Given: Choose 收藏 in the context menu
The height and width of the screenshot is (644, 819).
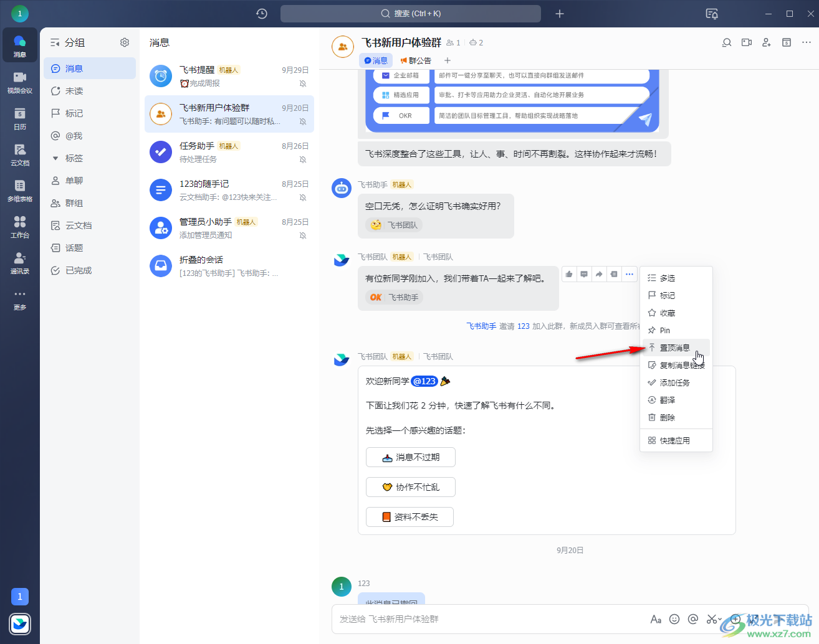Looking at the screenshot, I should click(676, 313).
